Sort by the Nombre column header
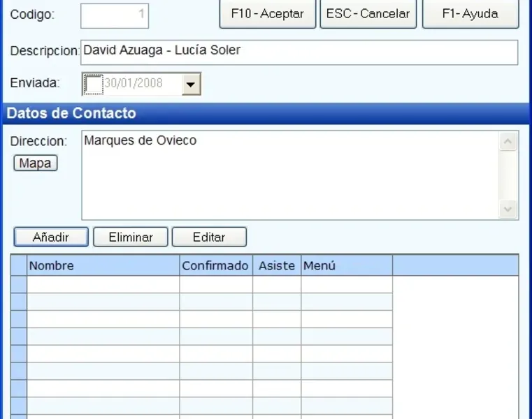Screen dimensions: 532x419 [103, 265]
